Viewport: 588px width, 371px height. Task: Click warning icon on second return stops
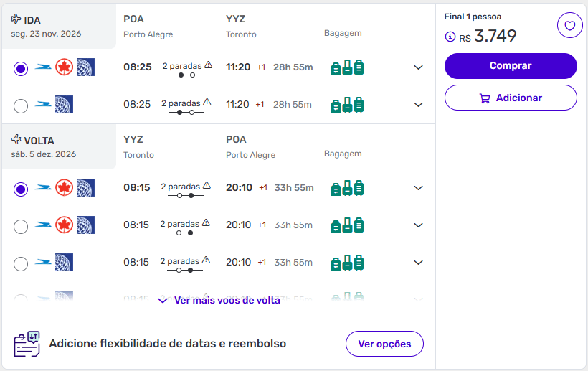(207, 222)
